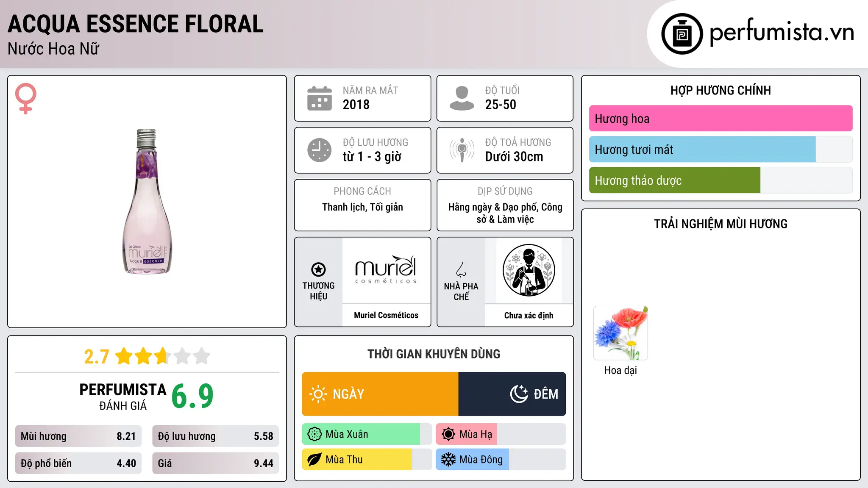
Task: Click the TRẢI NGHIỆM MÙI HƯƠNG heading
Action: click(721, 224)
